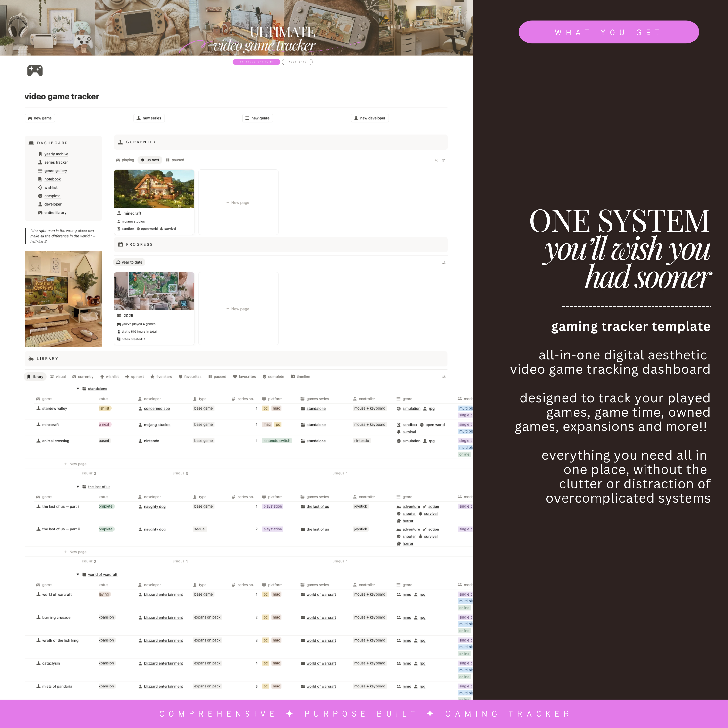Switch to up next view in library
Viewport: 728px width, 728px height.
[134, 377]
